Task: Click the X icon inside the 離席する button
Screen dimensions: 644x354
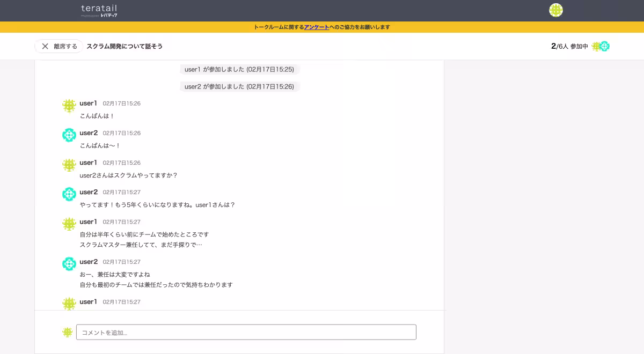Action: (x=46, y=46)
